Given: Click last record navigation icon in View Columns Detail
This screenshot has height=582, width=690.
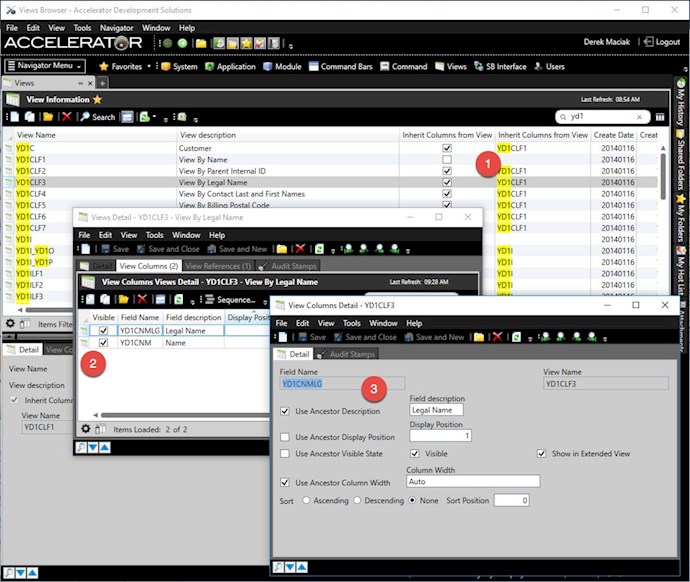Looking at the screenshot, I should 592,337.
